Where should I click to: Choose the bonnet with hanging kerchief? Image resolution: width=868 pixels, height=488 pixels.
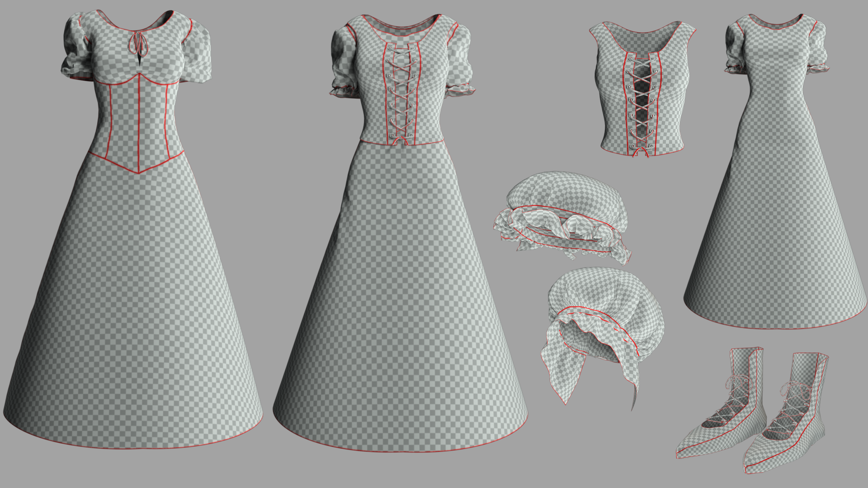(x=602, y=338)
